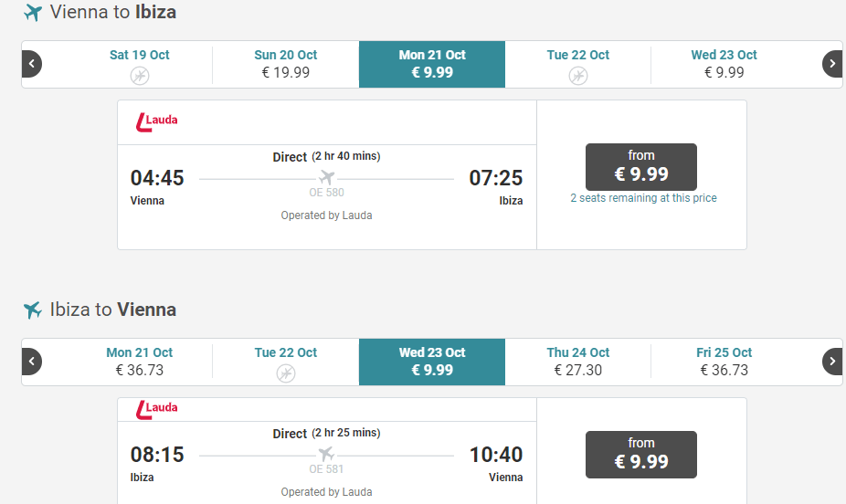Screen dimensions: 846x504
Task: Click the no-flight icon under outbound Tue 22 Oct
Action: pos(578,76)
